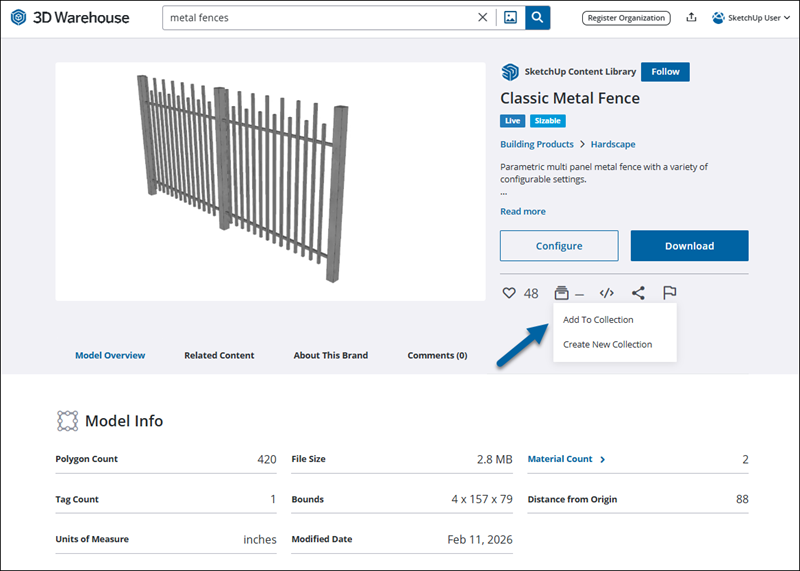The image size is (800, 571).
Task: Click the 3D Warehouse wordmark text
Action: (x=81, y=17)
